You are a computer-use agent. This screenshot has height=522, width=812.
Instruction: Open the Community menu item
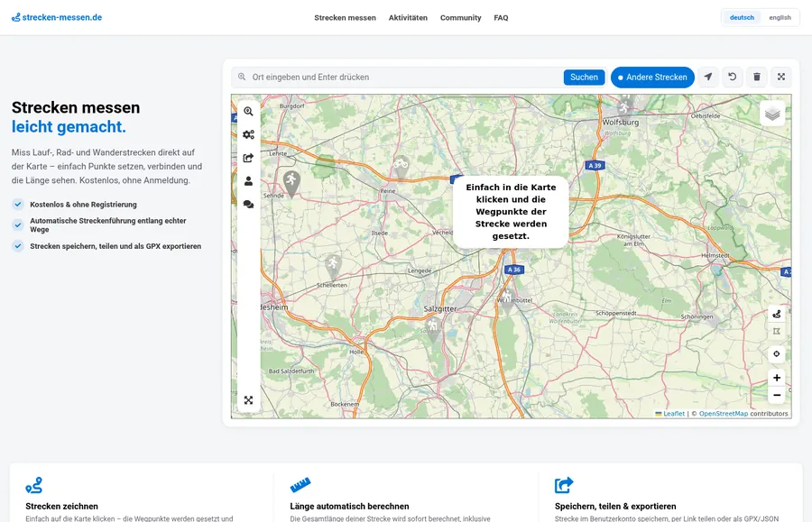460,18
